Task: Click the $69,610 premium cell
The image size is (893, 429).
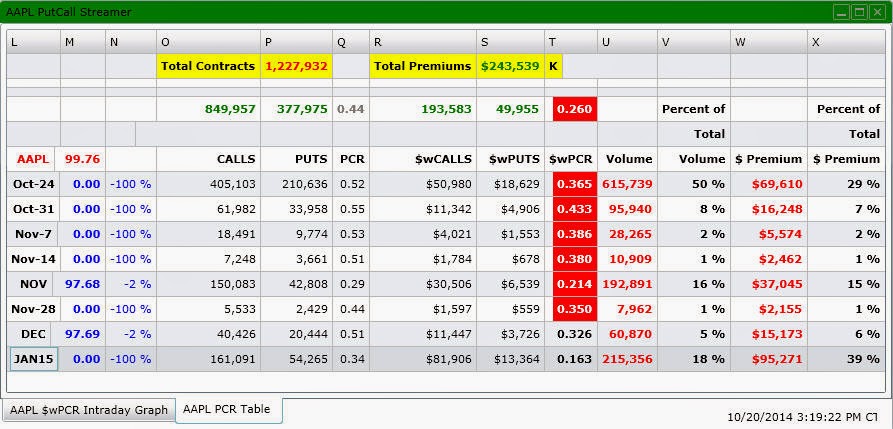Action: [768, 184]
